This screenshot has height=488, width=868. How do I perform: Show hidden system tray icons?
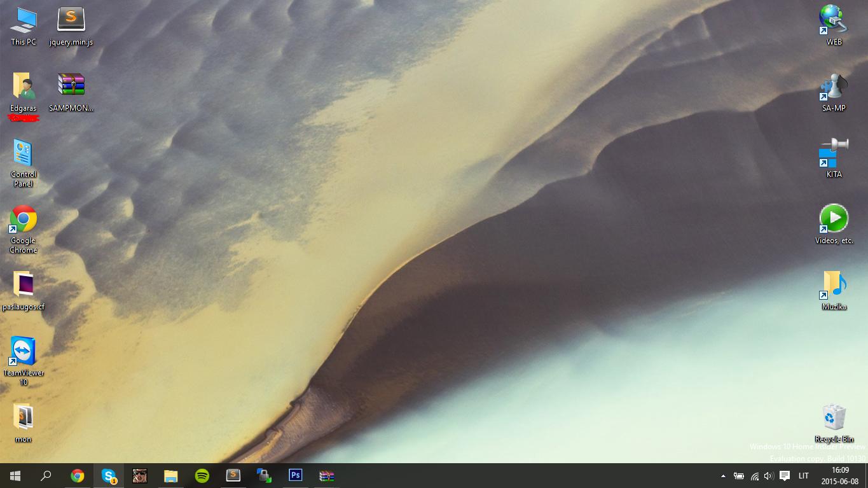[x=723, y=476]
